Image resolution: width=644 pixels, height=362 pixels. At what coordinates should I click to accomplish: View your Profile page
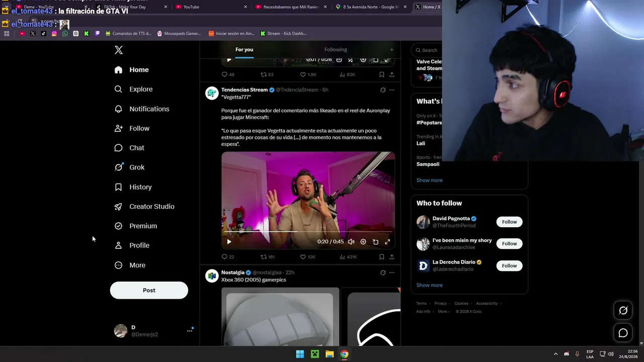coord(132,245)
